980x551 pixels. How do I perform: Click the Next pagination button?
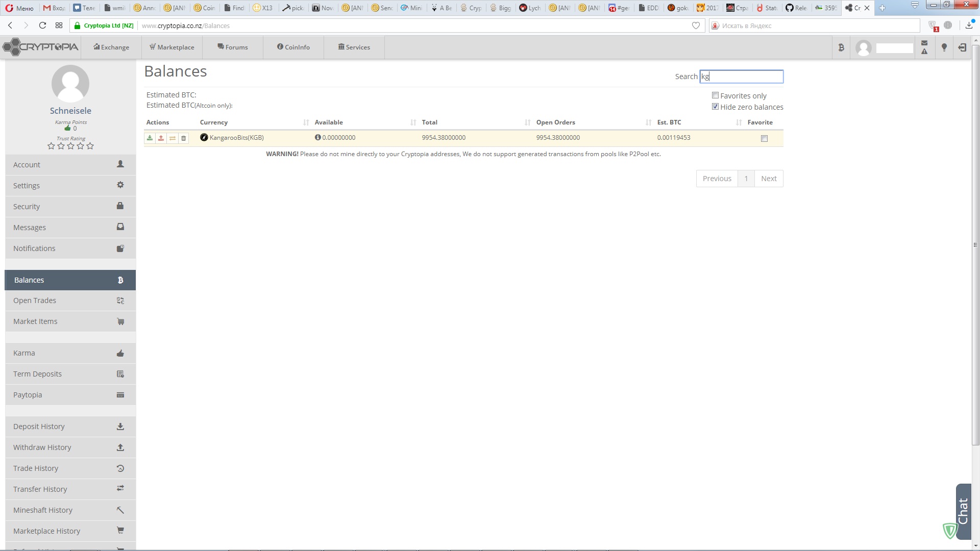(x=769, y=179)
